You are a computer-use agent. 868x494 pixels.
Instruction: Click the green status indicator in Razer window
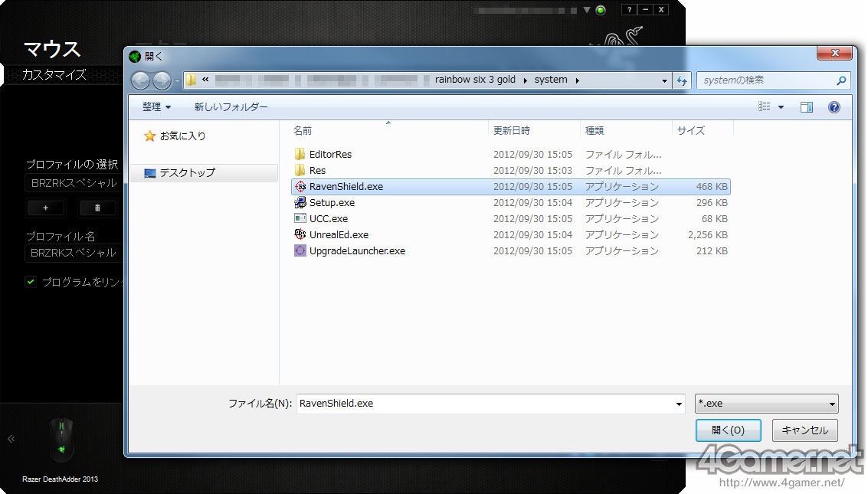(x=601, y=10)
